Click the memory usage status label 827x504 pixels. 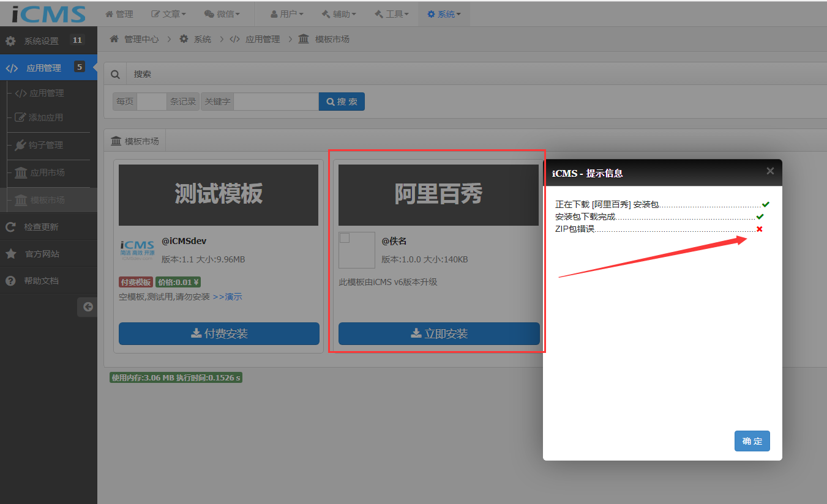(x=175, y=378)
